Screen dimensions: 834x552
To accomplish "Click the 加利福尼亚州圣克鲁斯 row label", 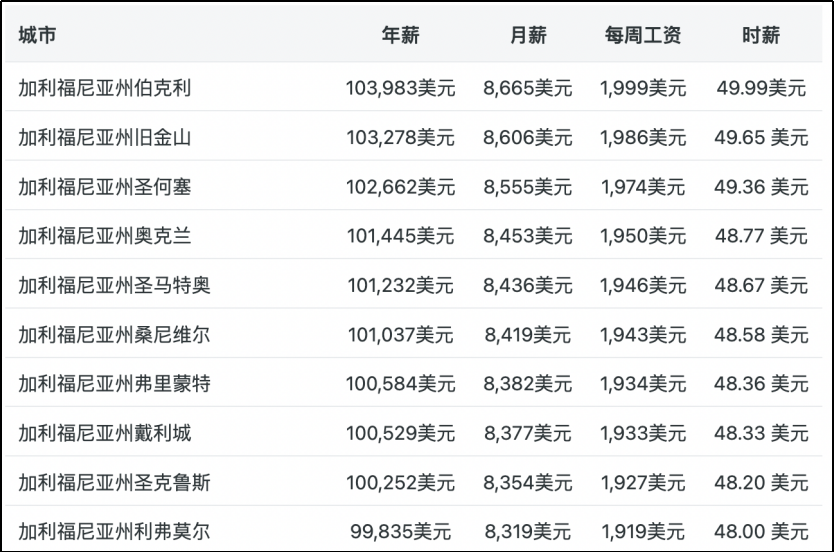I will click(114, 482).
